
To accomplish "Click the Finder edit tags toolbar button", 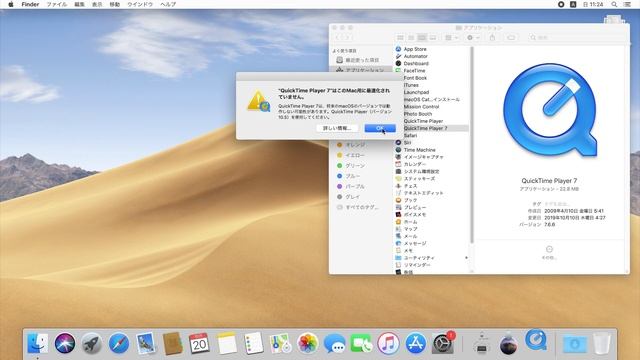I will [x=511, y=38].
